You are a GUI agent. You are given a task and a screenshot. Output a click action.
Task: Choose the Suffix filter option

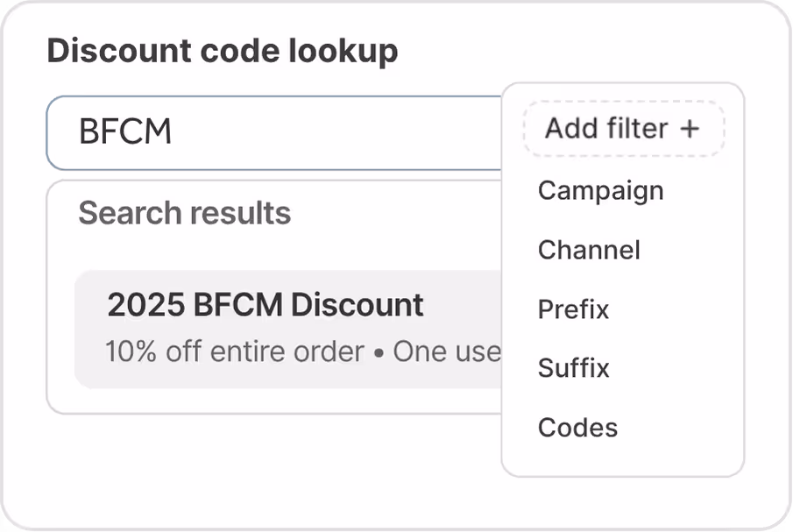pyautogui.click(x=572, y=369)
